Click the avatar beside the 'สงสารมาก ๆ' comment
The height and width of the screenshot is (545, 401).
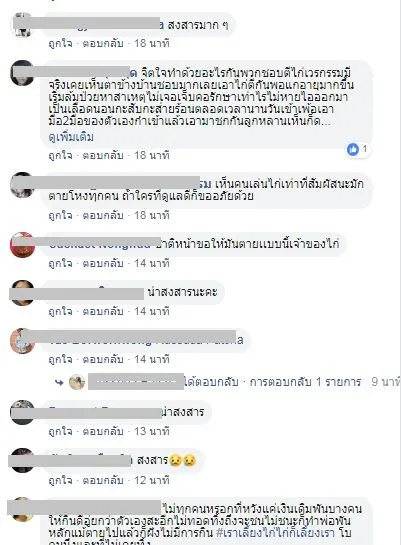pos(23,24)
